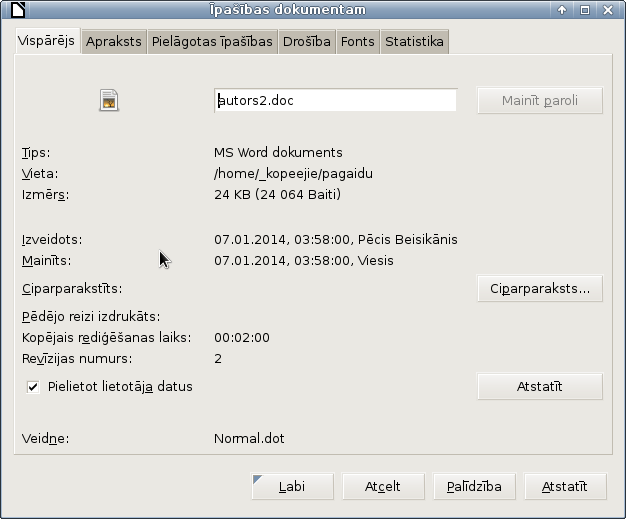Click the created date with Pēcis Beisikānis

tap(336, 240)
